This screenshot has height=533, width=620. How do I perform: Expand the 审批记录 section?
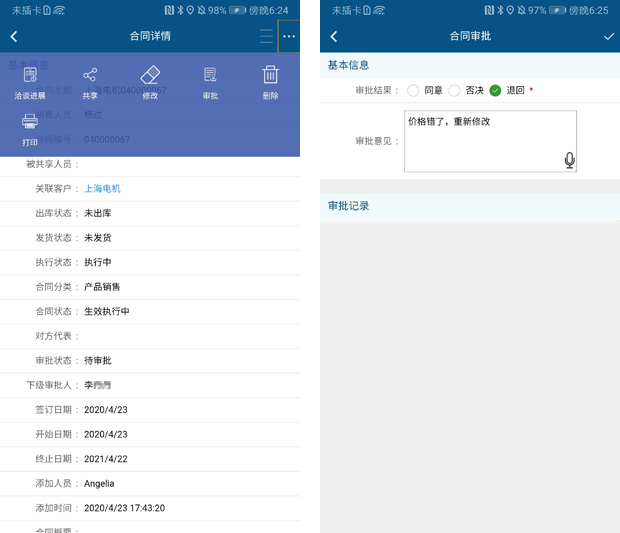click(x=470, y=206)
